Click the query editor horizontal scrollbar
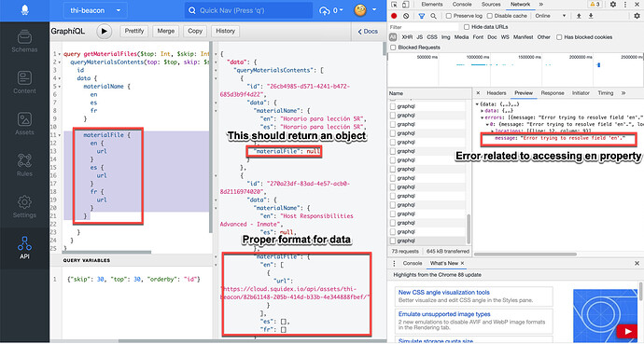The height and width of the screenshot is (344, 644). 106,252
